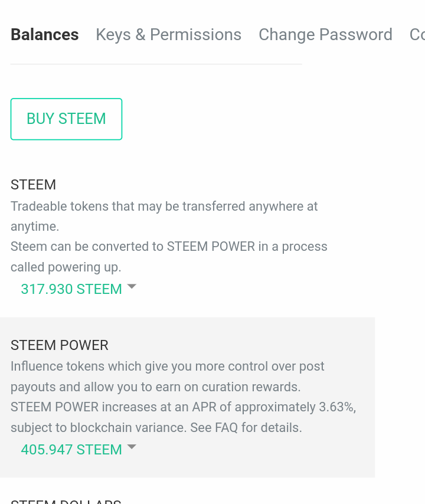
Task: Click the caret arrow beside 317.930 STEEM
Action: tap(132, 286)
